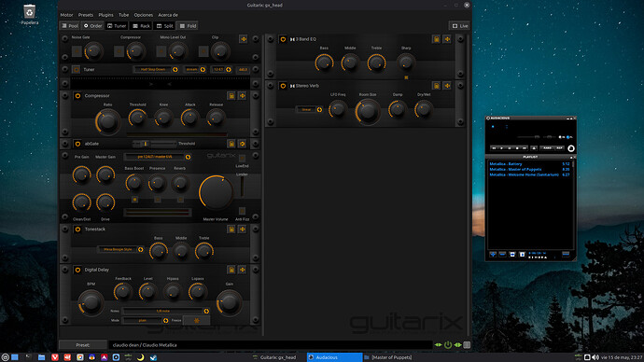Image resolution: width=644 pixels, height=362 pixels.
Task: Toggle the abGate effect power icon
Action: point(77,144)
